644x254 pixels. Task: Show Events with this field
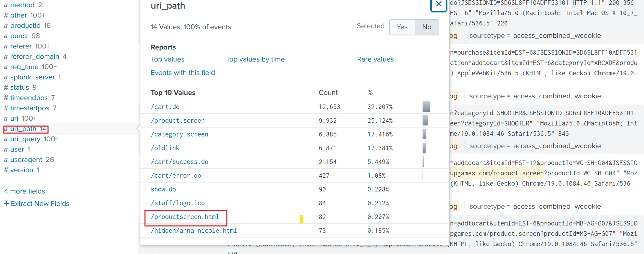point(183,73)
